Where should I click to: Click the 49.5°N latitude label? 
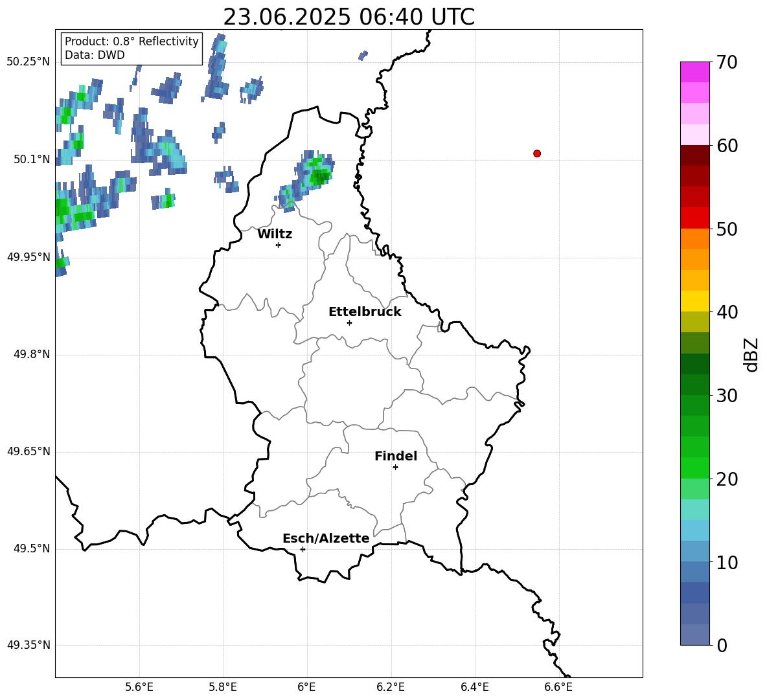[32, 548]
